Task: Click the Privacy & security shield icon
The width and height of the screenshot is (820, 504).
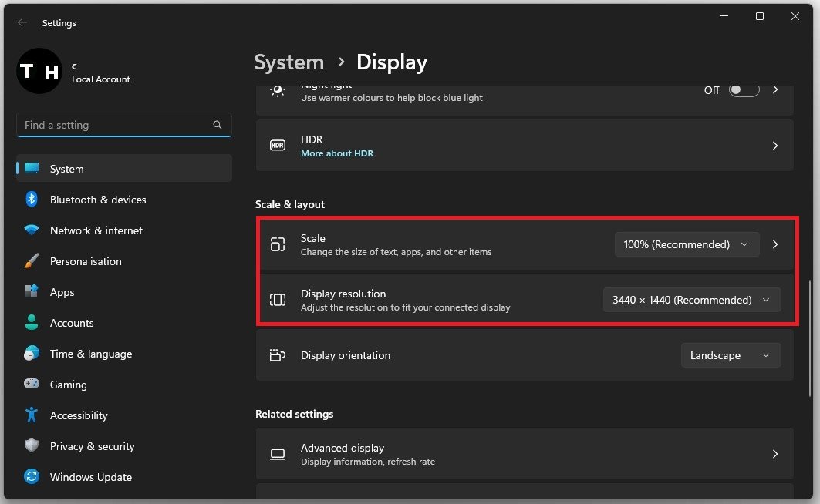Action: [32, 446]
